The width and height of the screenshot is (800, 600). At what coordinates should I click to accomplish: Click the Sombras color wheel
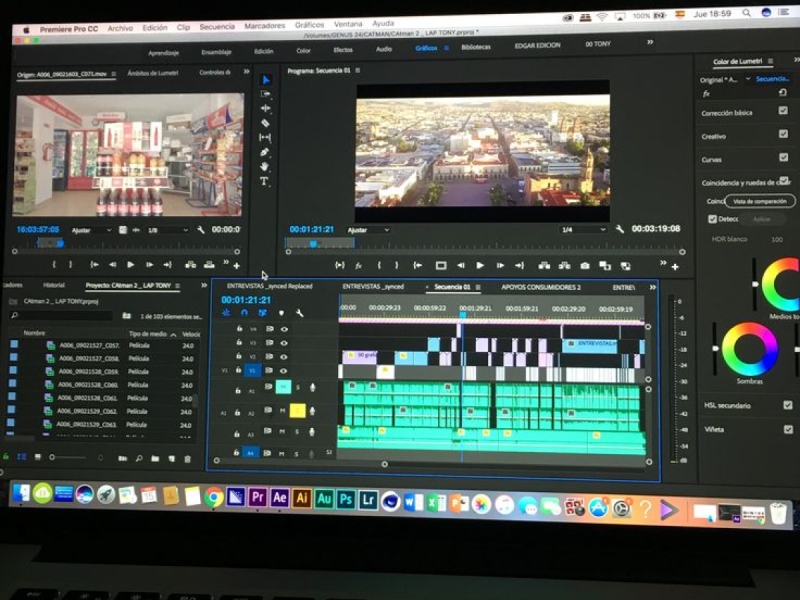coord(749,349)
